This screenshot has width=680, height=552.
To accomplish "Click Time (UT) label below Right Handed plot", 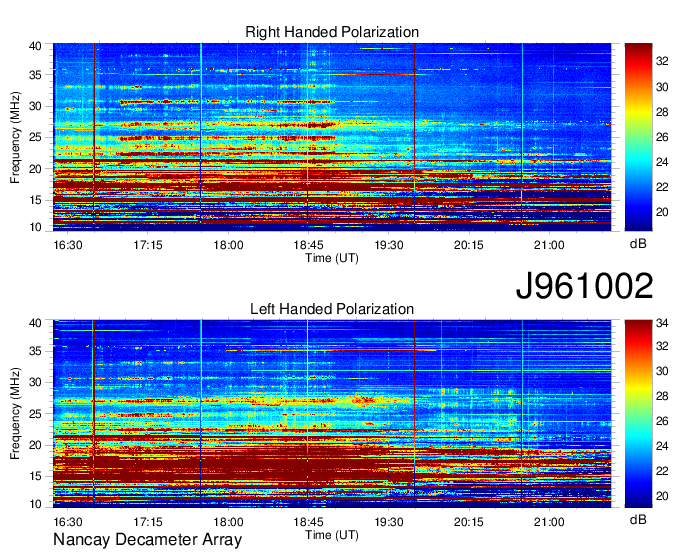I will (x=332, y=258).
